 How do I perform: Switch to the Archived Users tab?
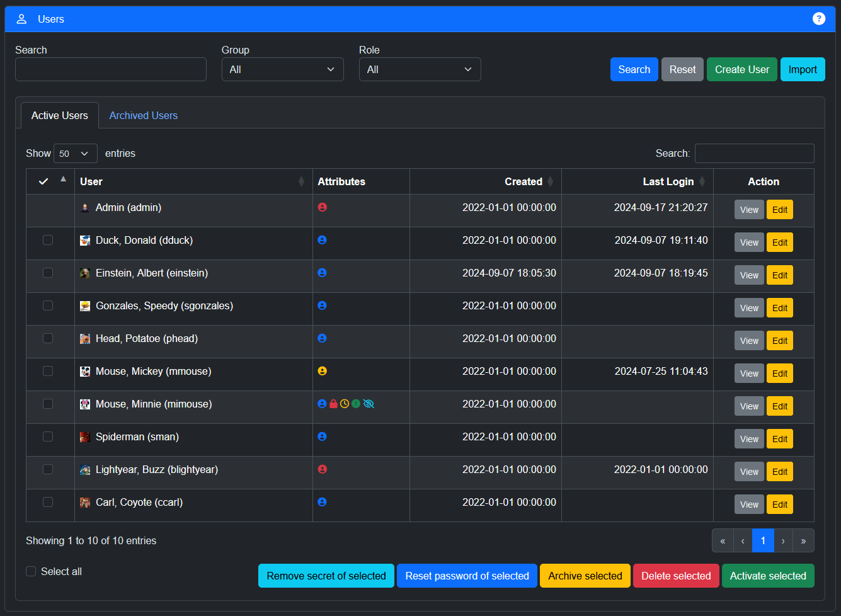click(143, 115)
